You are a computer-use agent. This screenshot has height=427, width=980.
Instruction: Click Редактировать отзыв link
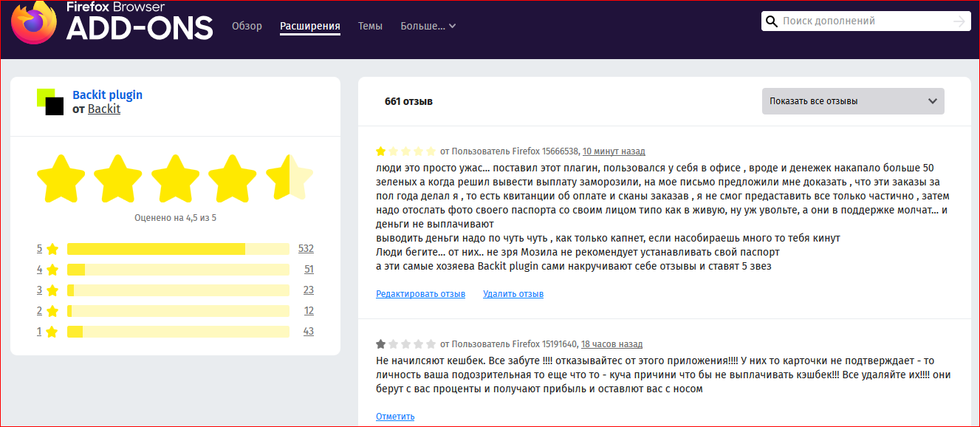[420, 294]
